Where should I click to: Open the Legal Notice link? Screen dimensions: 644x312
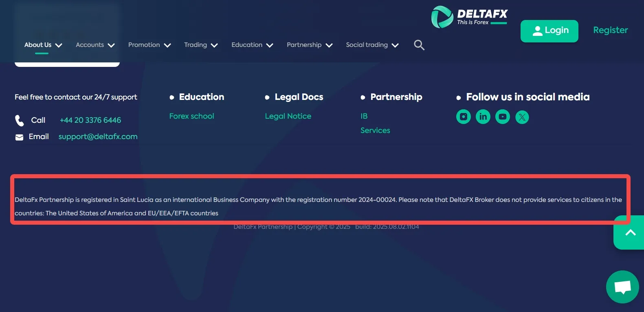click(288, 116)
